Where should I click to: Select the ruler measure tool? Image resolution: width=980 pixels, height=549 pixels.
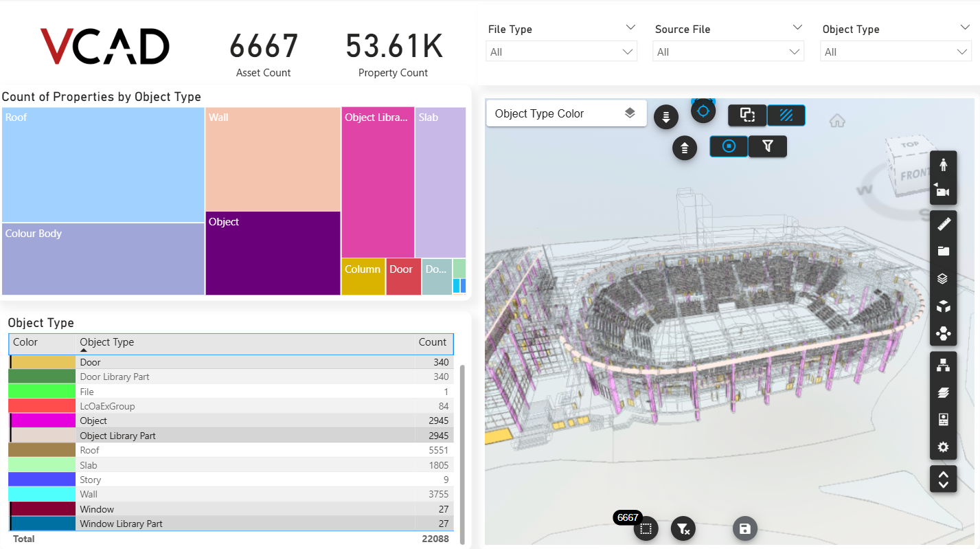[944, 224]
